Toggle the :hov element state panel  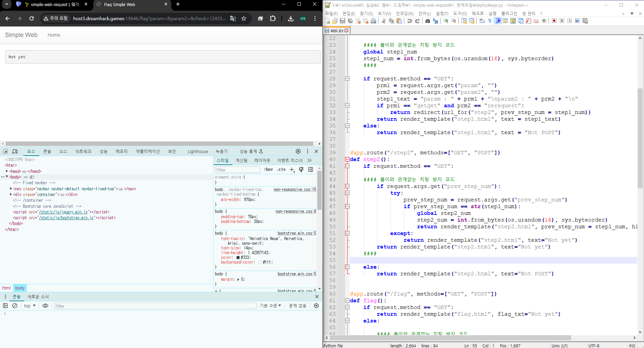pyautogui.click(x=268, y=169)
